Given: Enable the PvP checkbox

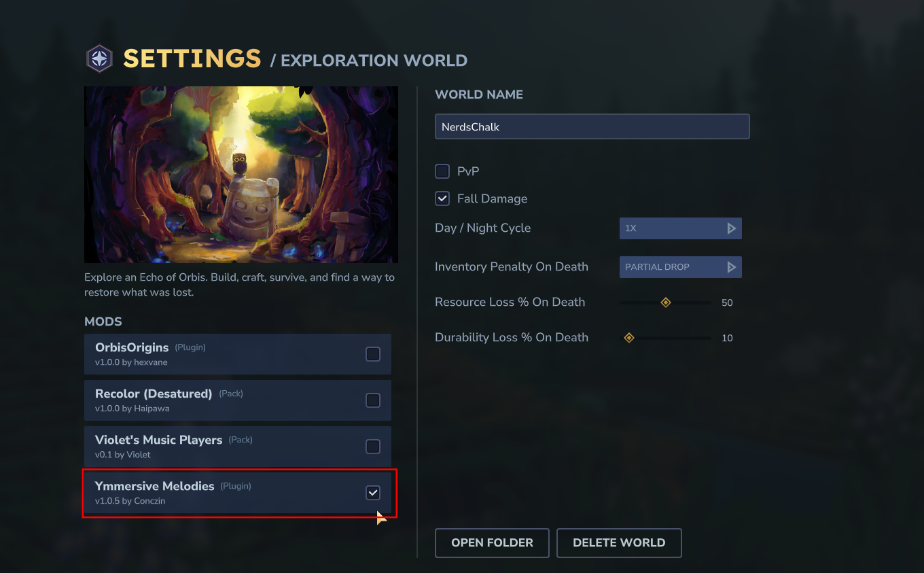Looking at the screenshot, I should point(442,171).
